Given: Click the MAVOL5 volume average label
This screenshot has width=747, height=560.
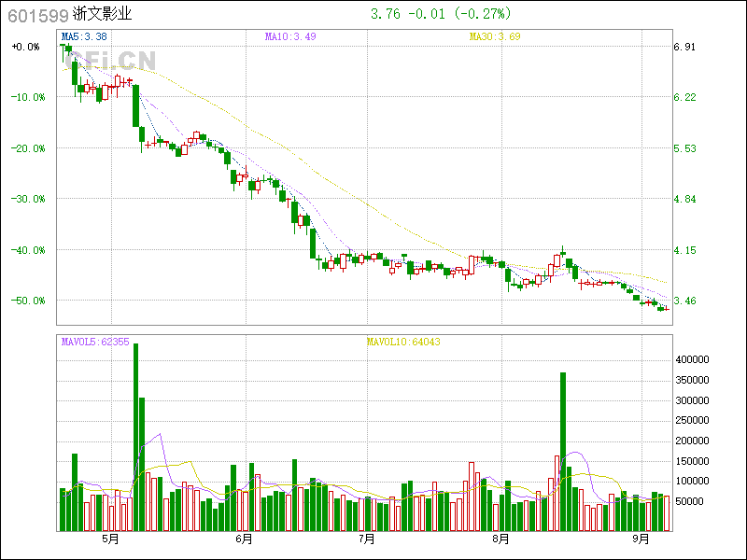Looking at the screenshot, I should (x=95, y=342).
